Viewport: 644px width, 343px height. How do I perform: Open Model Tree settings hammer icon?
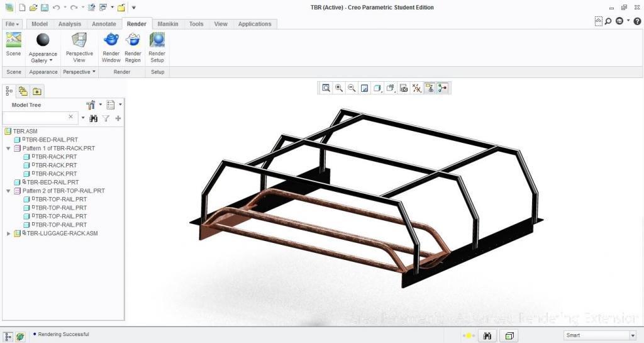91,104
